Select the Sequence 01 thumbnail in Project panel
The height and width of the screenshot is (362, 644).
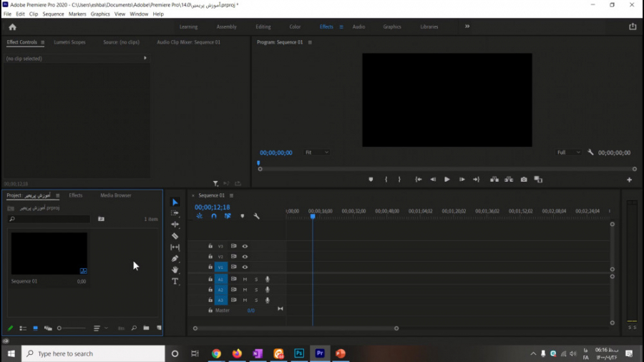click(x=49, y=253)
